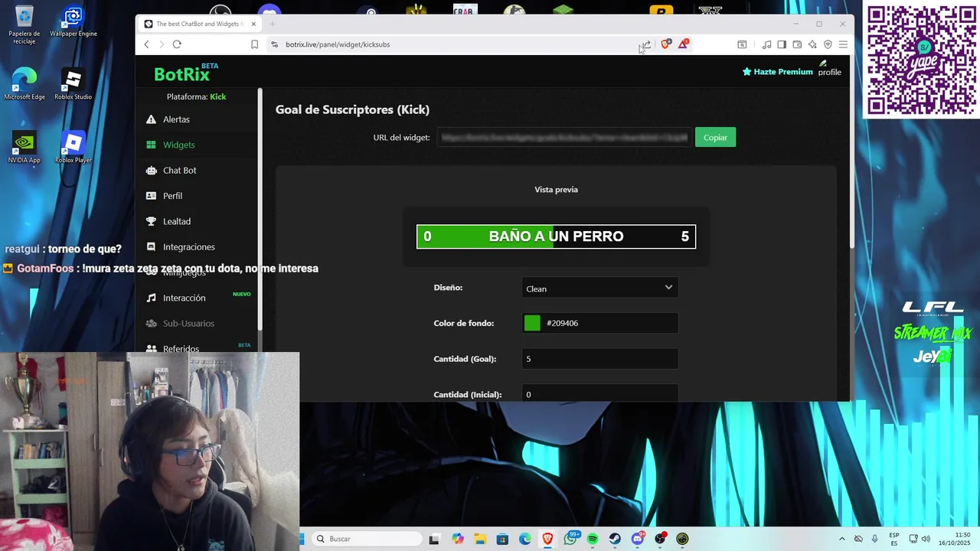Open Interacción music item in sidebar

point(184,298)
